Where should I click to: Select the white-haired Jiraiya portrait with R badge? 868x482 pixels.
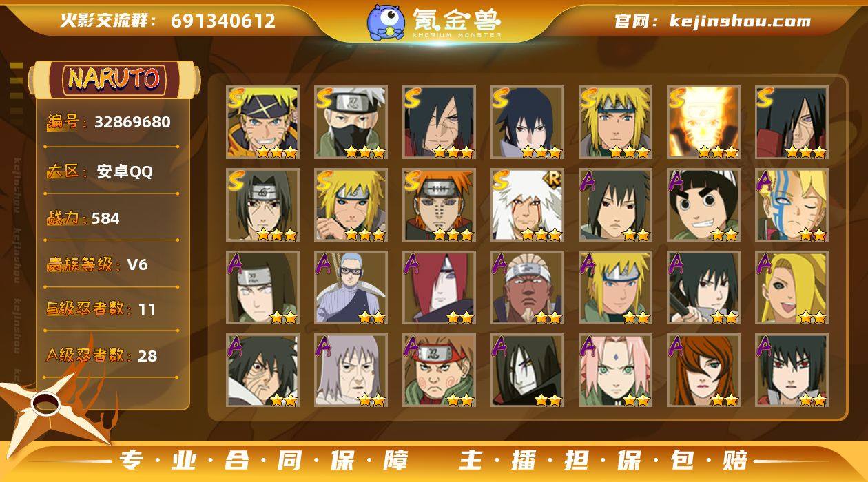[528, 205]
